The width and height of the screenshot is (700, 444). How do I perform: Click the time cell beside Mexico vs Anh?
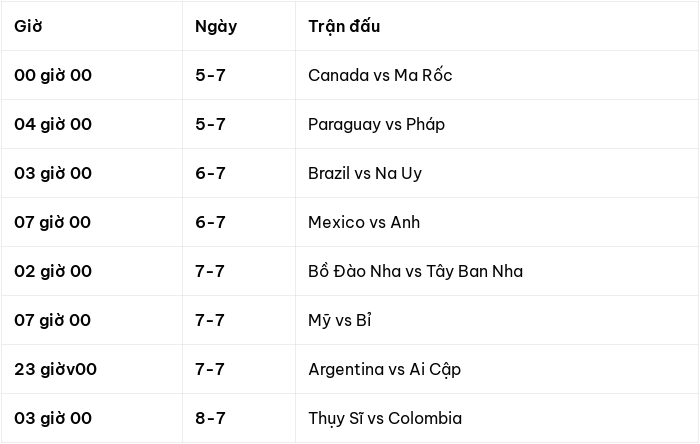pos(53,222)
